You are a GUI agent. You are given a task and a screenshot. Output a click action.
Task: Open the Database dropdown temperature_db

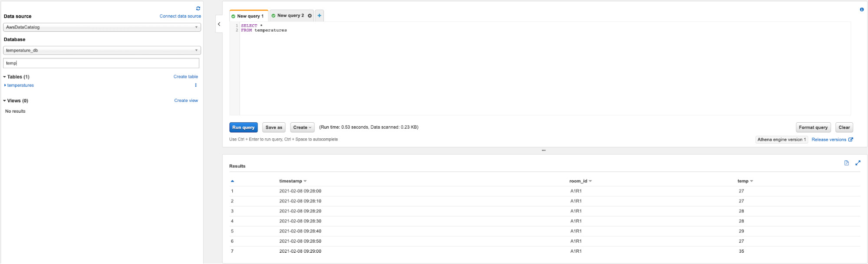(x=102, y=50)
